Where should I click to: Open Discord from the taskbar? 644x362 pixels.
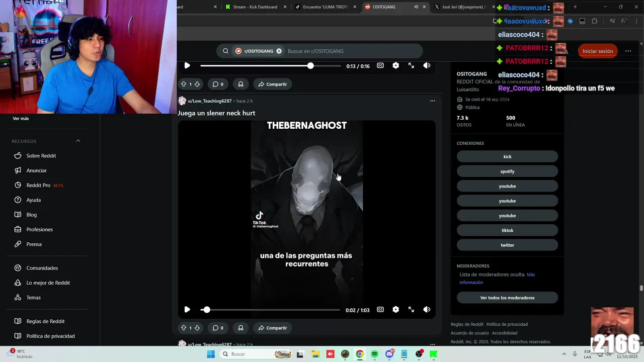(389, 354)
